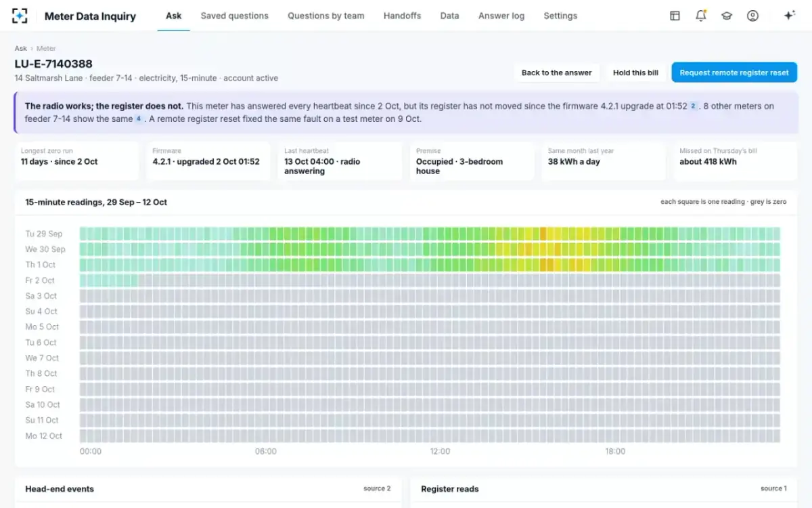Open the Questions by team tab
Screen dimensions: 812x508
[x=326, y=16]
